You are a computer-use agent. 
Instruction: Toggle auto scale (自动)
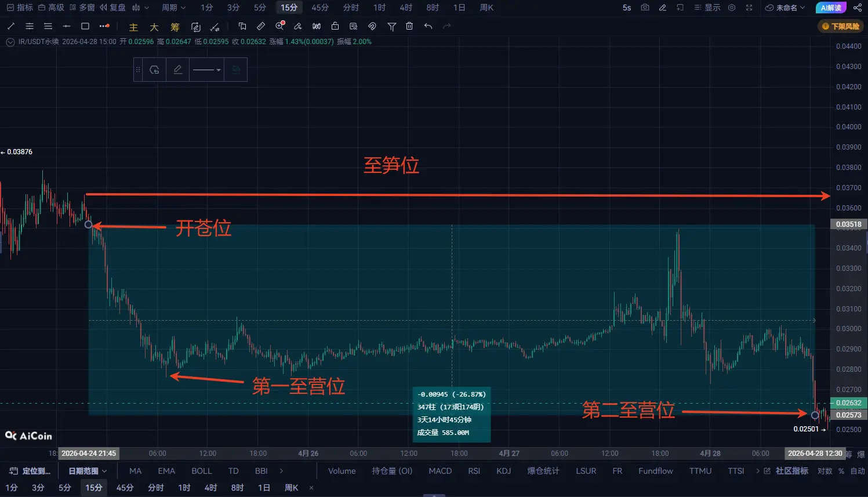pyautogui.click(x=858, y=471)
